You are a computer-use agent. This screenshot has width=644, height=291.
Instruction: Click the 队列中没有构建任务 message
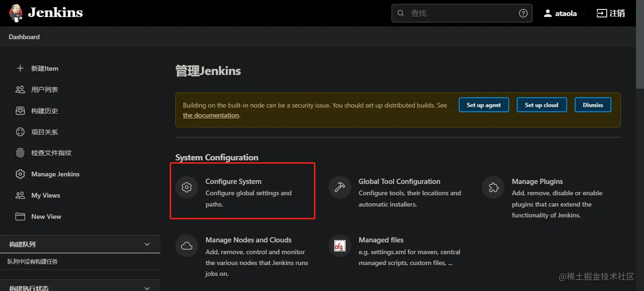[33, 261]
